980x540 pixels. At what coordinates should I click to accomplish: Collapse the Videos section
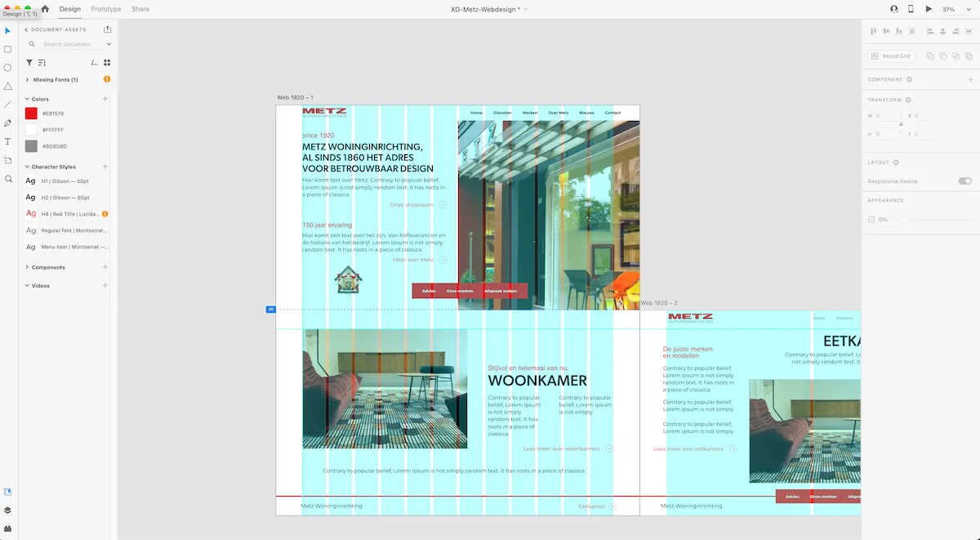[27, 286]
